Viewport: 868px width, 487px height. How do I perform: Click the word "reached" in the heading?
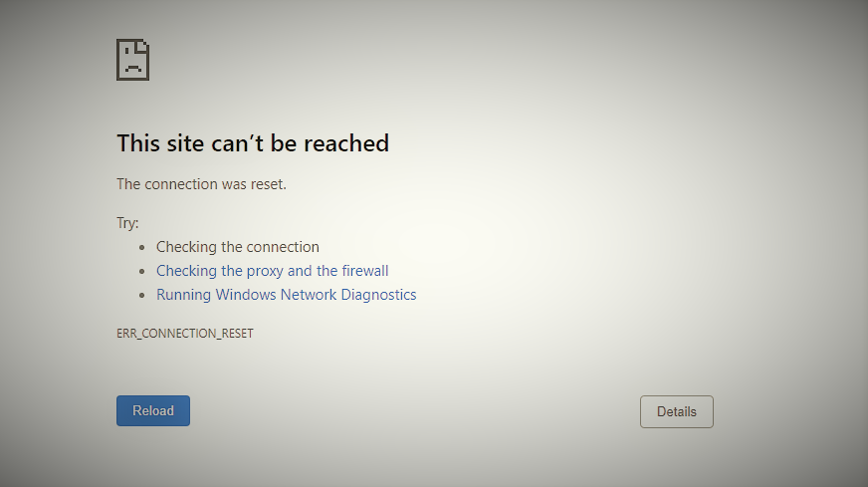click(346, 143)
